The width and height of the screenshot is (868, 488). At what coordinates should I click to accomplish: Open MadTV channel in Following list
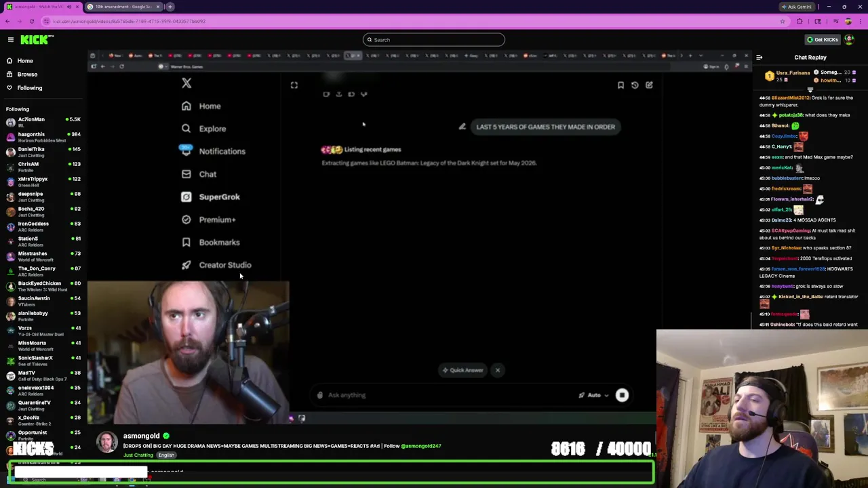tap(43, 375)
